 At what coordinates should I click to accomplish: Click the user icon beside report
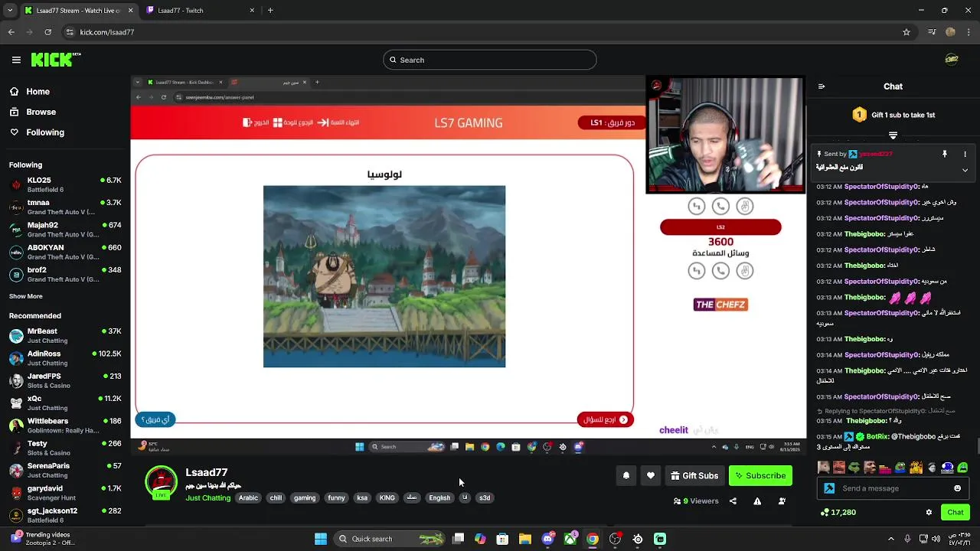click(x=782, y=501)
